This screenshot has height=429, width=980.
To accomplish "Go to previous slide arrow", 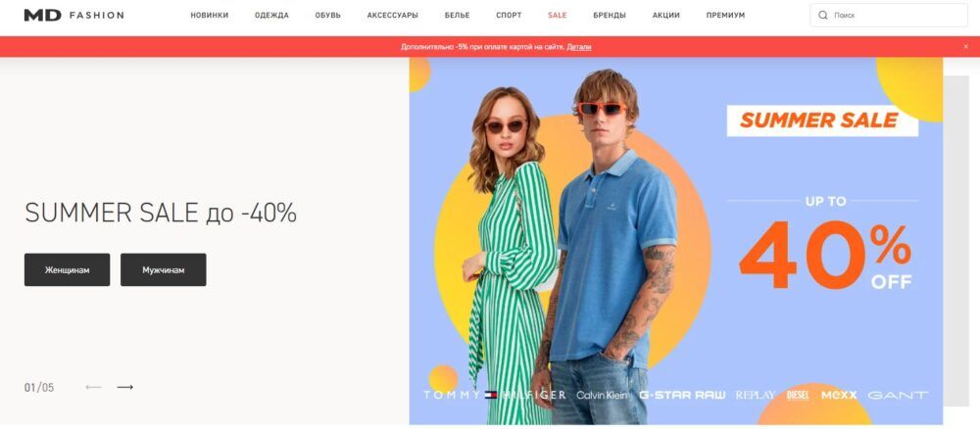I will 93,387.
